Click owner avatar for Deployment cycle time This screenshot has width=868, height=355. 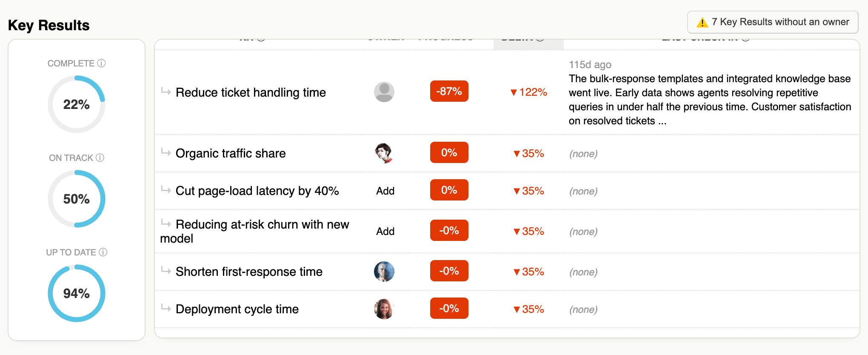[384, 309]
